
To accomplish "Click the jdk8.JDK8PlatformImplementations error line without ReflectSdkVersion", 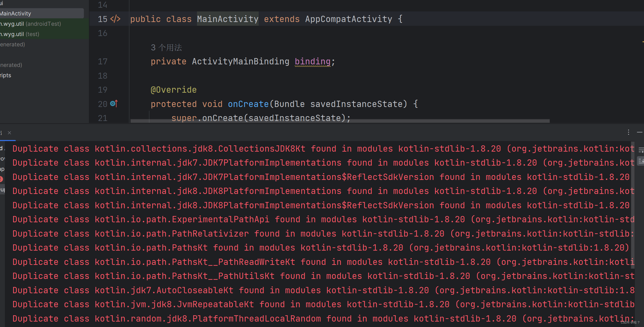I will [x=324, y=191].
